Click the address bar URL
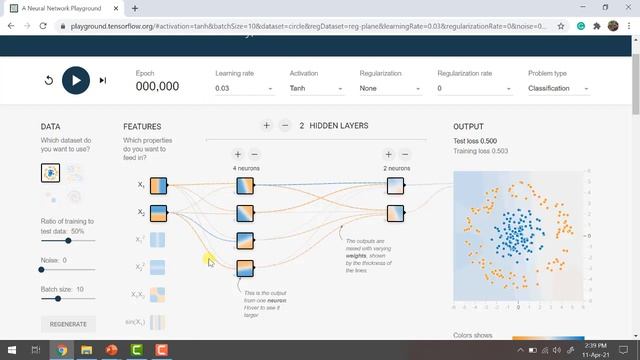 point(308,26)
